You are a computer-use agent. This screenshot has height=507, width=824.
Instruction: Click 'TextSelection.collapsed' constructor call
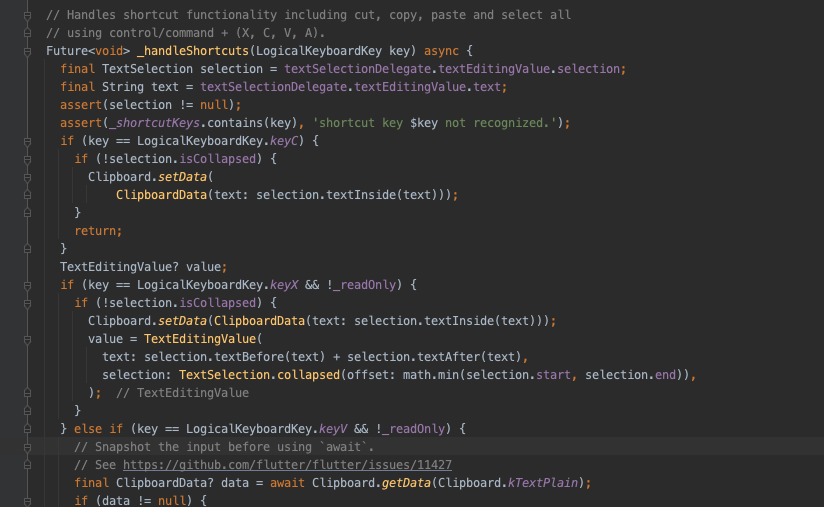point(259,375)
